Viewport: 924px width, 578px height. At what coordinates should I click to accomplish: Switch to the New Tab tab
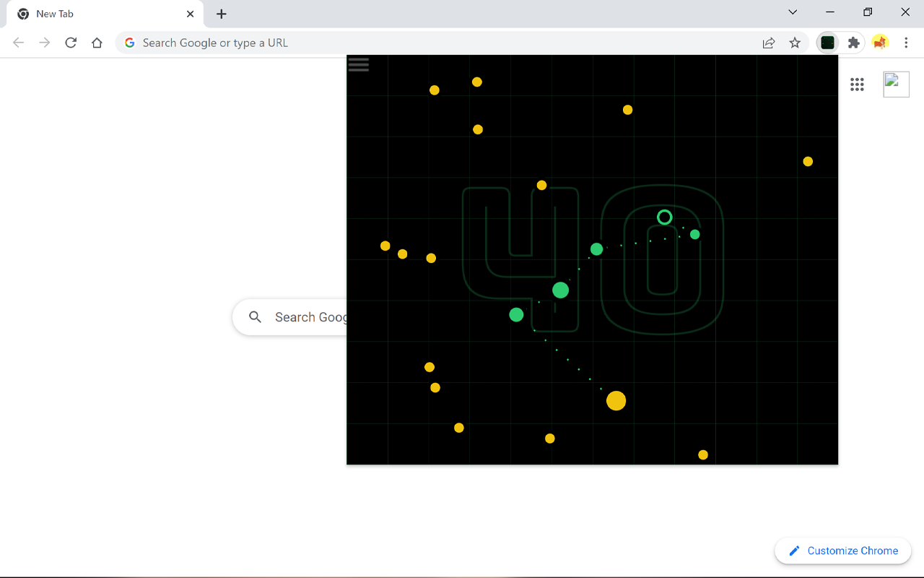tap(101, 13)
